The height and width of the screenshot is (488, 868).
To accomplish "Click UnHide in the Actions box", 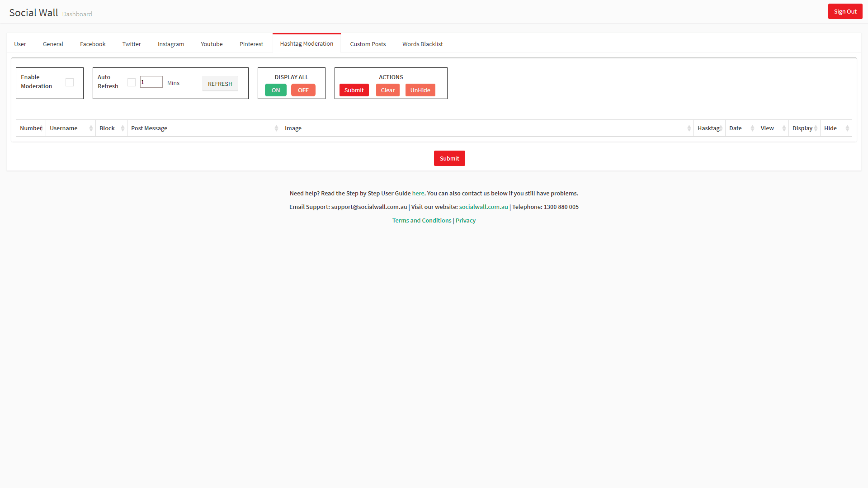I will point(420,90).
